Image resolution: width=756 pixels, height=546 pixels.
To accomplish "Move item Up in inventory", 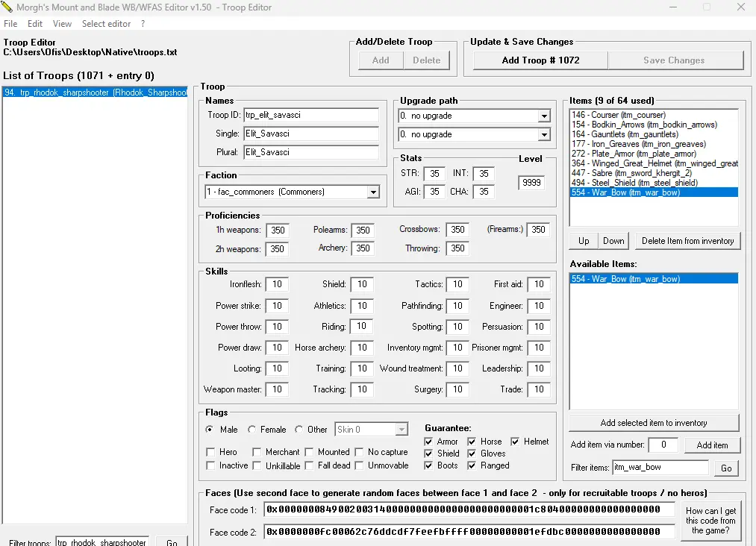I will coord(584,241).
